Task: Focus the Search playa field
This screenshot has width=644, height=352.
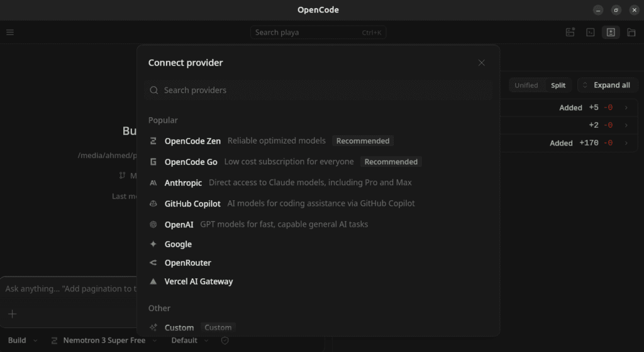Action: pos(318,33)
